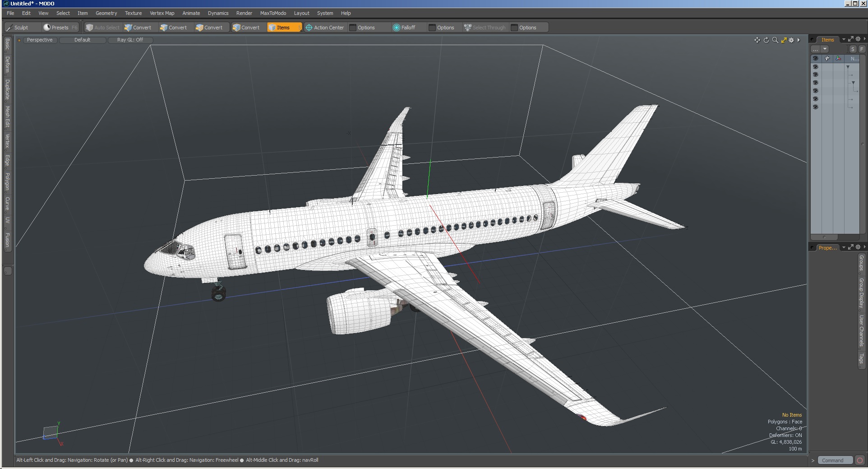Open Presets browser
The image size is (868, 469).
click(x=60, y=28)
